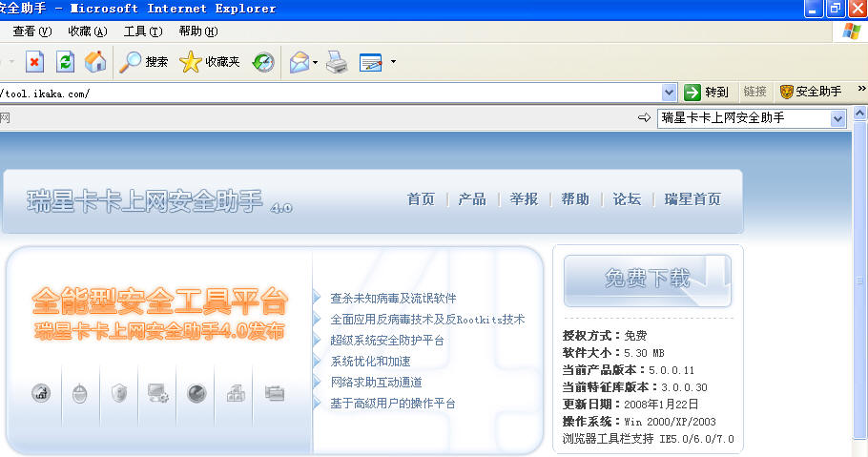Click 当前产品版本：5.0.0.11 text
Viewport: 868px width, 457px height.
pyautogui.click(x=628, y=370)
